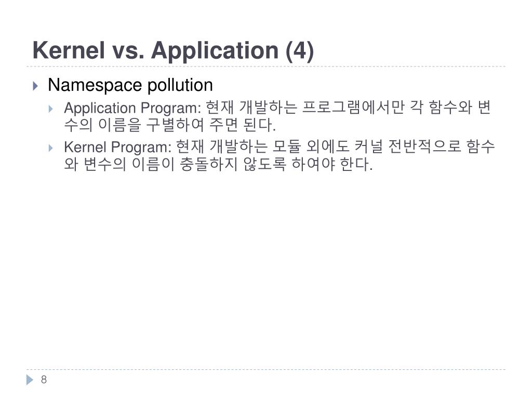The width and height of the screenshot is (532, 399).
Task: Click the blue footer triangle beside number 8
Action: [30, 380]
